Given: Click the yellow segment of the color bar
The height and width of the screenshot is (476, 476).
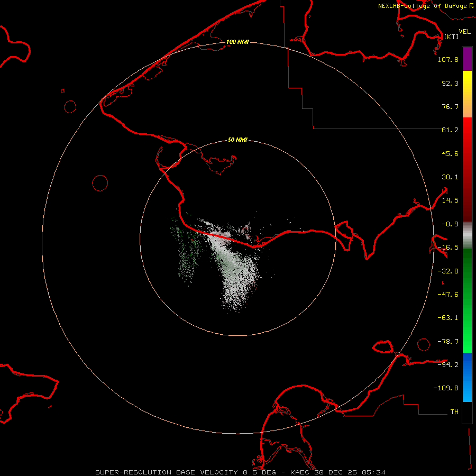Looking at the screenshot, I should point(467,94).
